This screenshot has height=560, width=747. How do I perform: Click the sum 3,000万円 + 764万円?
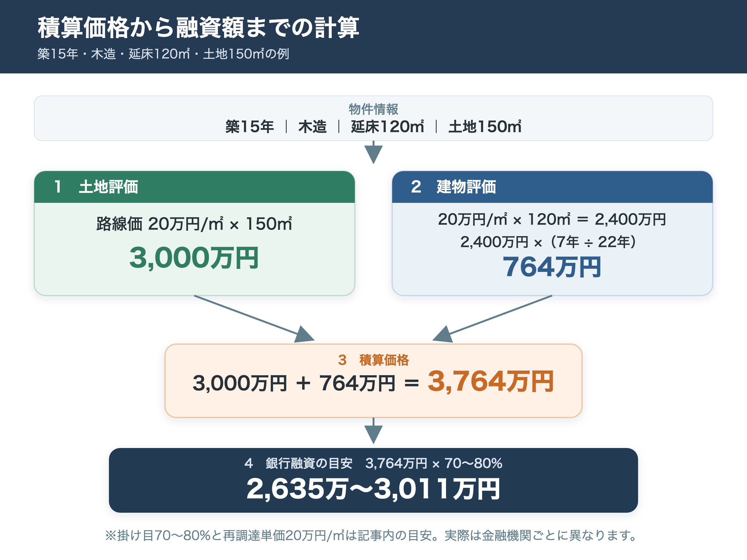coord(294,383)
